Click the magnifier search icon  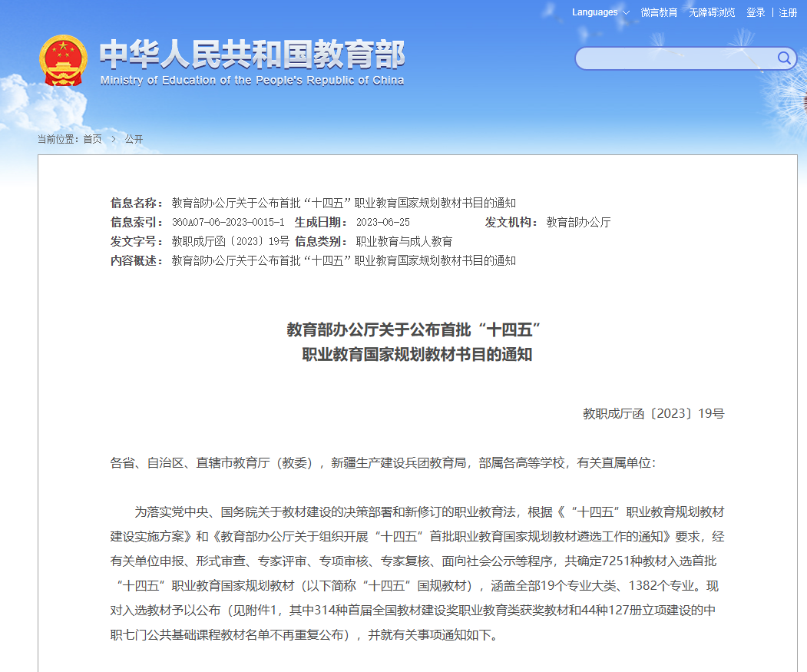tap(784, 58)
